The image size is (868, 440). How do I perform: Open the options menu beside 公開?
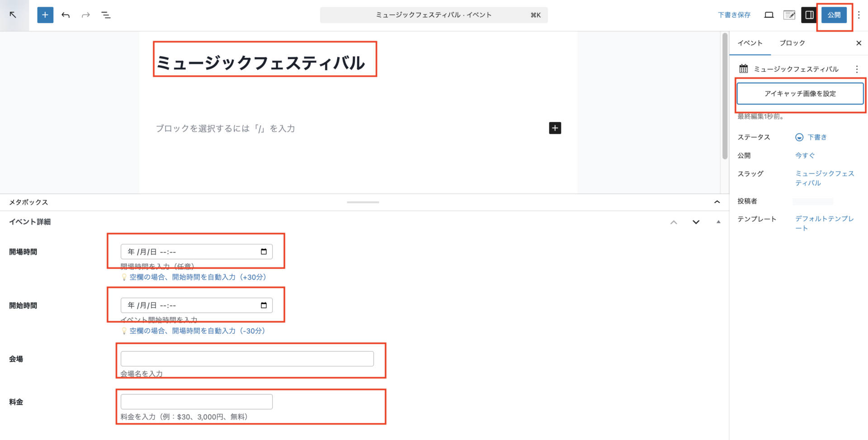coord(859,15)
